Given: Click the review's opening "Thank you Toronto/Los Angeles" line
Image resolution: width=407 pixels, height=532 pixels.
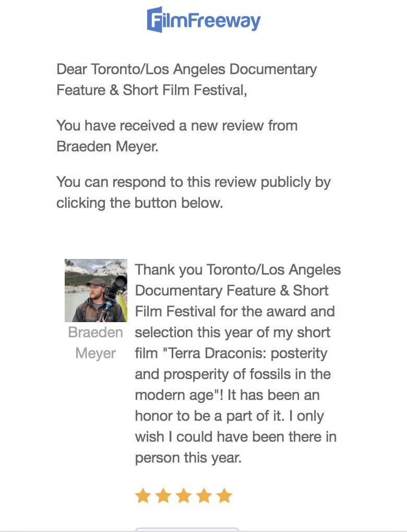Looking at the screenshot, I should [x=238, y=270].
